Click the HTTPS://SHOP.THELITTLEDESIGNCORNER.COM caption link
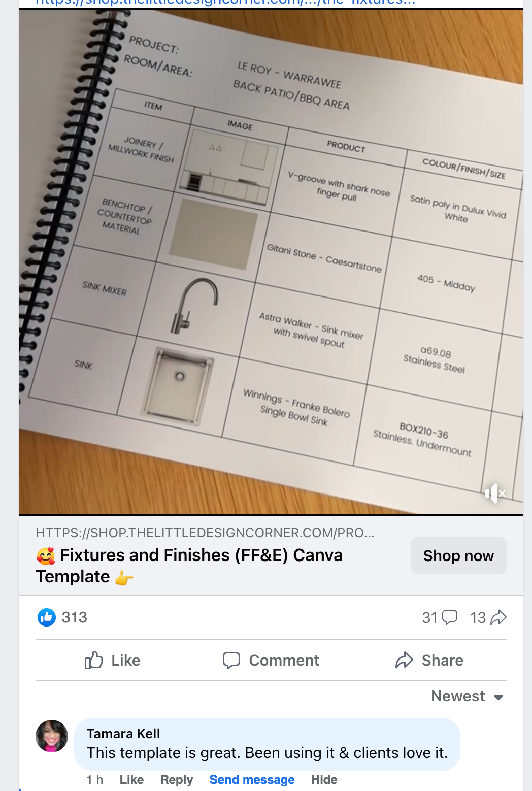 pos(205,533)
